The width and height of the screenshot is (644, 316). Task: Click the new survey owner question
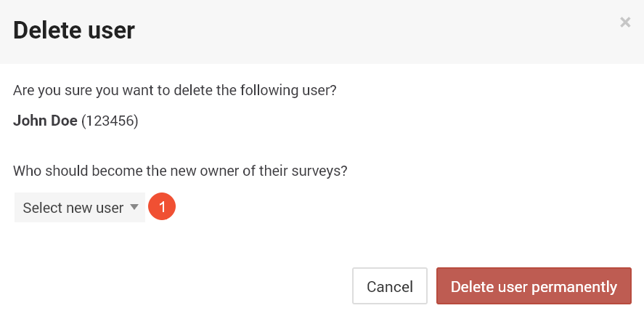(180, 171)
